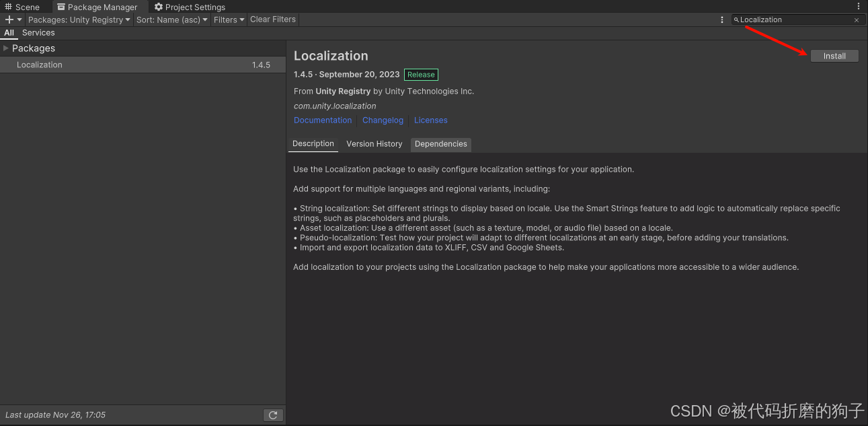
Task: Switch to the Version History tab
Action: [374, 144]
